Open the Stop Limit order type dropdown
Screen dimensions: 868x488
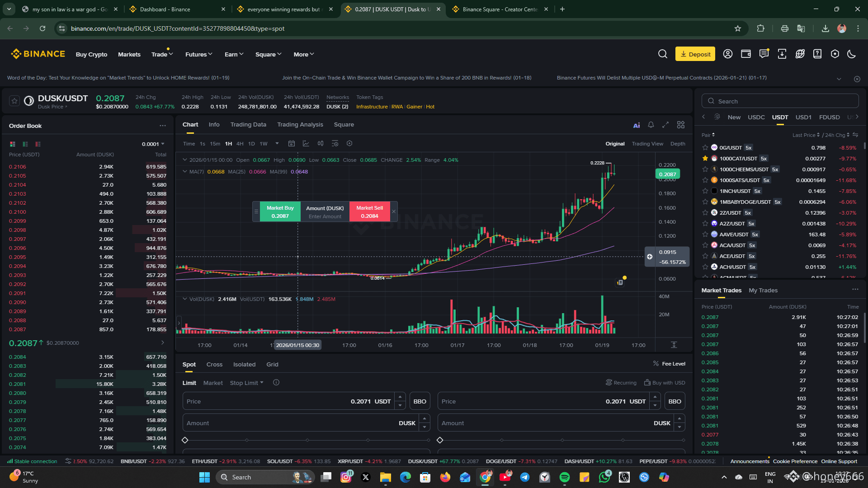pos(246,383)
